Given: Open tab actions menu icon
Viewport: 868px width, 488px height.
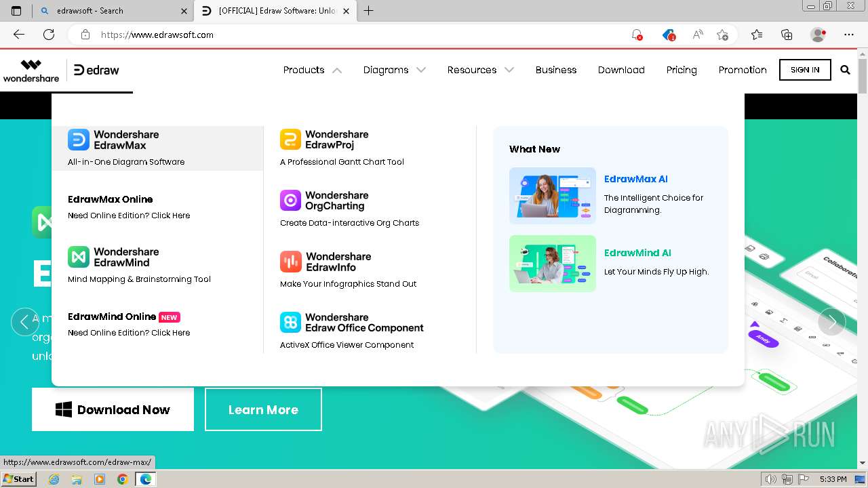Looking at the screenshot, I should [16, 11].
